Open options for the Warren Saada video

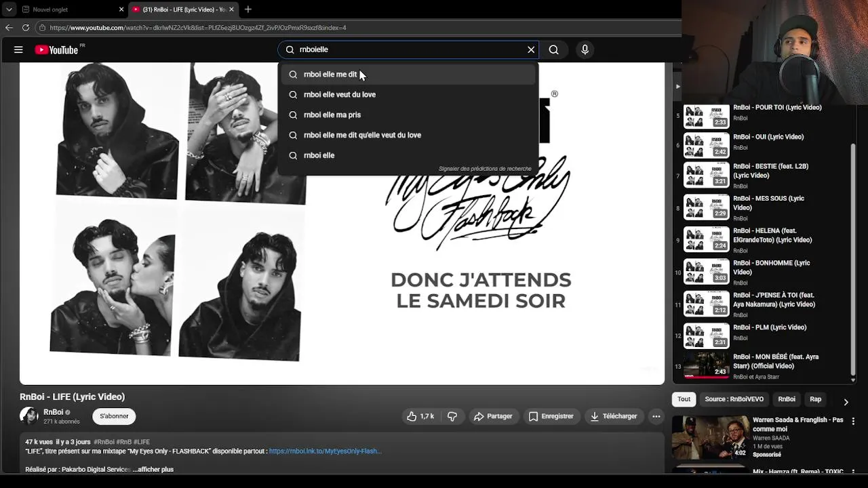(853, 421)
